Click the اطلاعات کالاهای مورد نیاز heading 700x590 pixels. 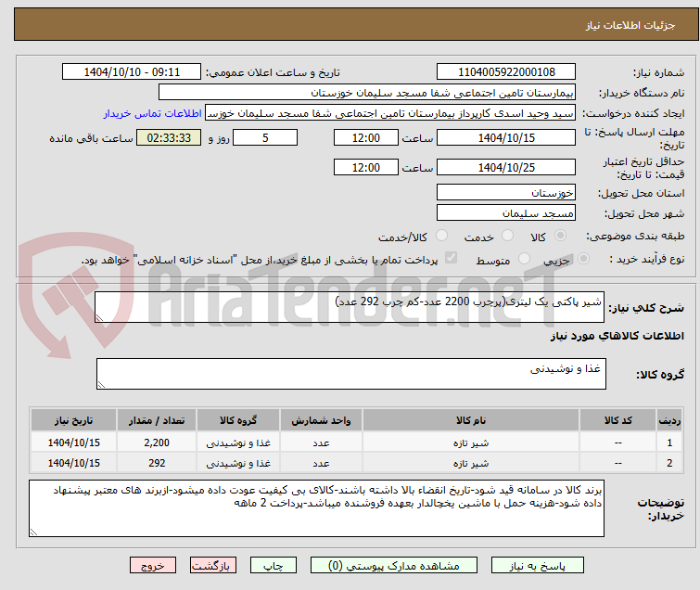tap(617, 336)
